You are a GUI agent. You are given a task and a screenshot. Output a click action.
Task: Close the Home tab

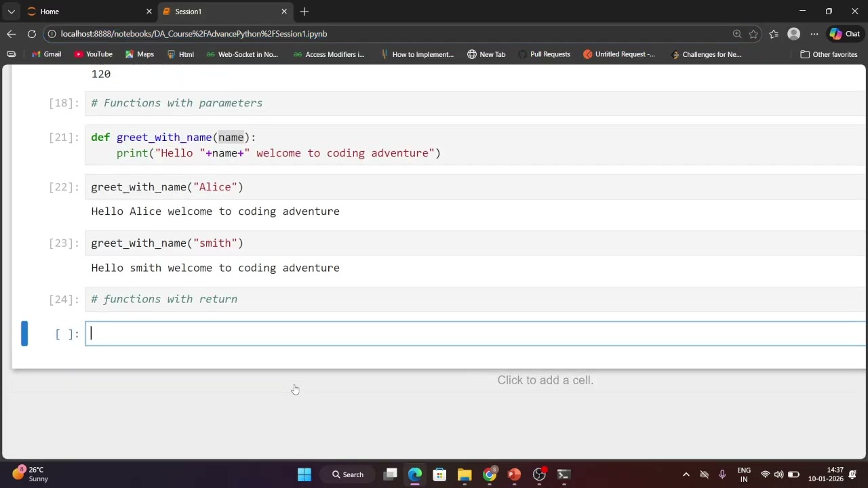149,12
